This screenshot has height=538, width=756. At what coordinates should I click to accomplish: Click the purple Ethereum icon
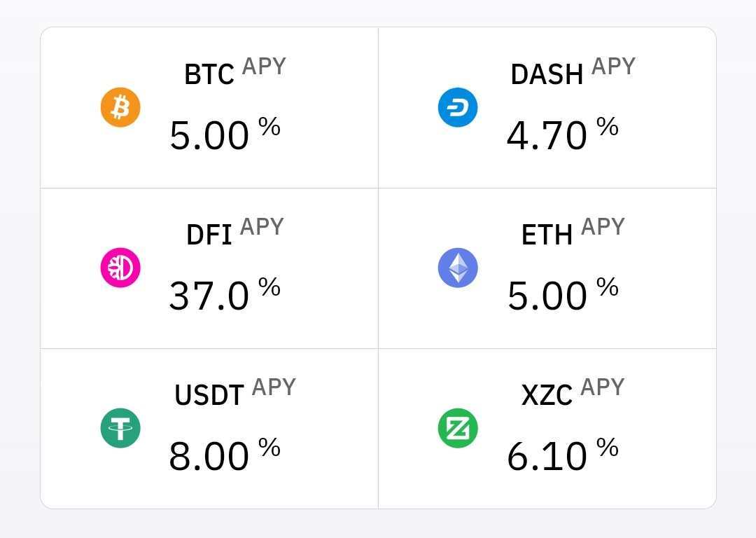(x=458, y=268)
